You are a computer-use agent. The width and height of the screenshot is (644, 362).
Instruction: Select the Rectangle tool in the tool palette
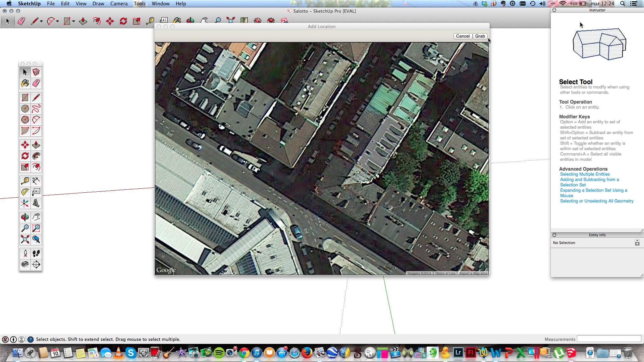pos(25,98)
